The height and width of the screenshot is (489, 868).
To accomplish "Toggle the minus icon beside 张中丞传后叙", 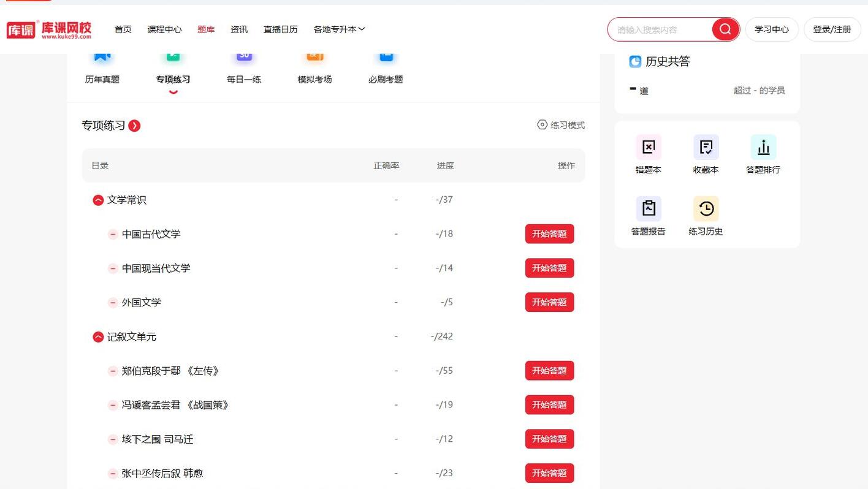I will point(113,474).
